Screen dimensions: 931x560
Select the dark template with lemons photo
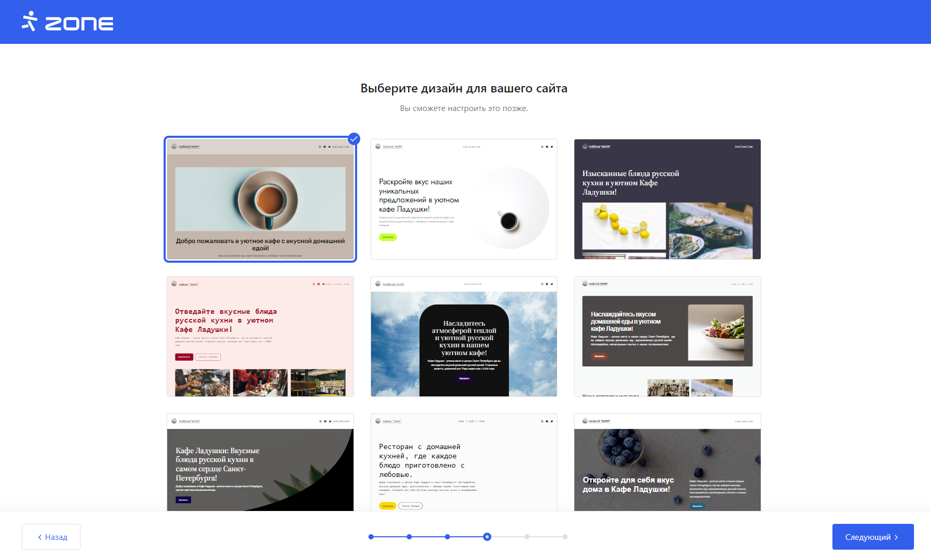(667, 199)
